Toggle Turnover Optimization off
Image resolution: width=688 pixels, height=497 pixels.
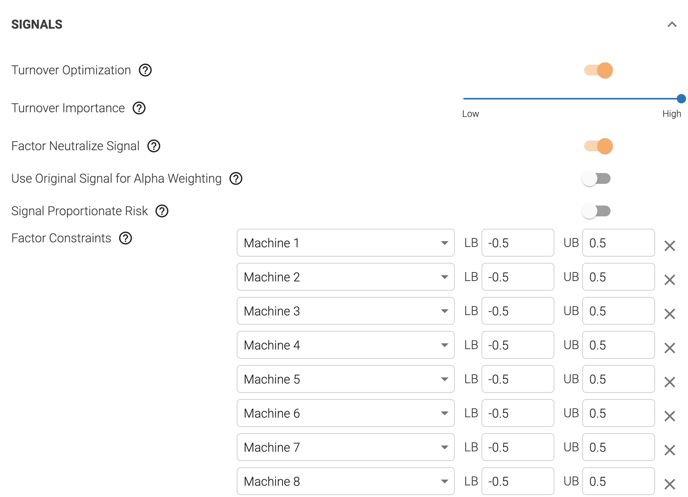598,70
